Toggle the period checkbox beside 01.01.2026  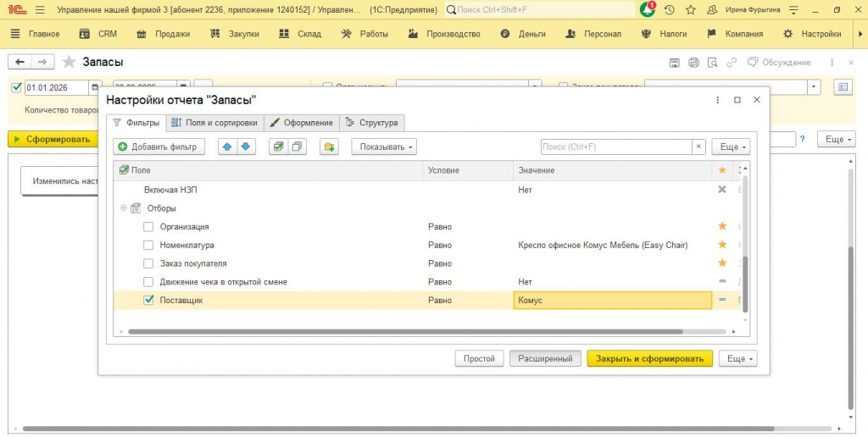coord(16,87)
